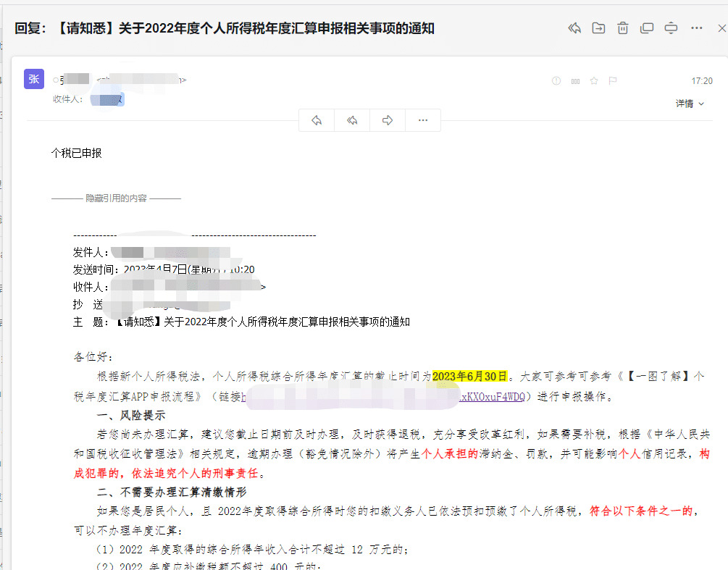
Task: Toggle the star on this email
Action: (x=594, y=81)
